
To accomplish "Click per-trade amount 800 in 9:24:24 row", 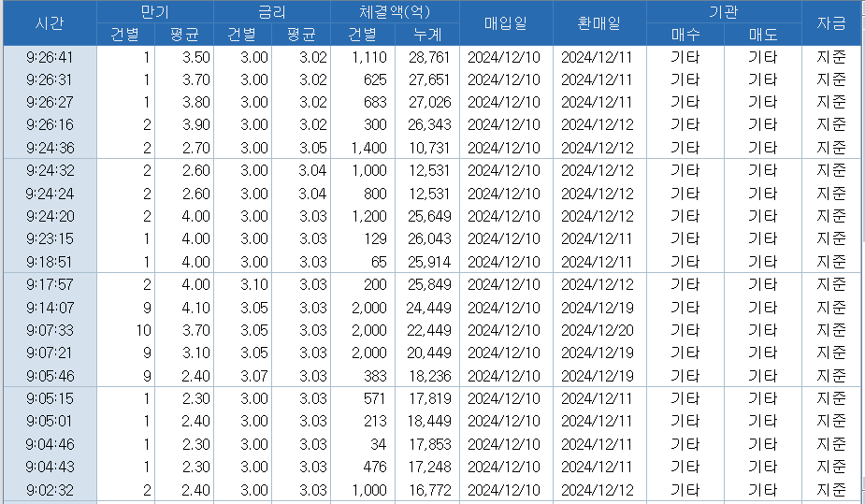I will pos(375,194).
